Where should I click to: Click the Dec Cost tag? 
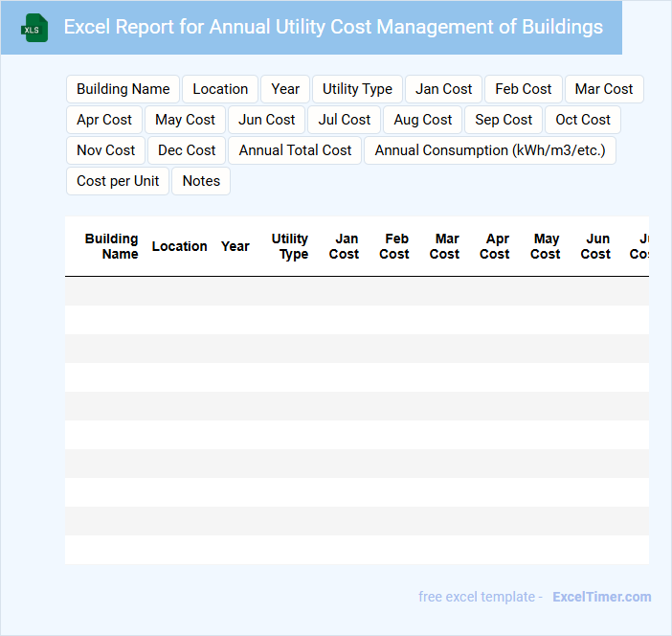coord(187,150)
